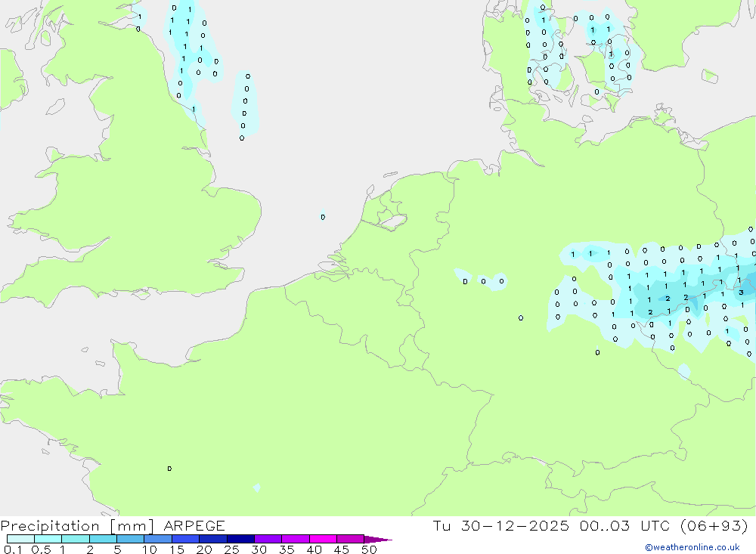Select the 35–40 mm legend swatch

pos(296,539)
